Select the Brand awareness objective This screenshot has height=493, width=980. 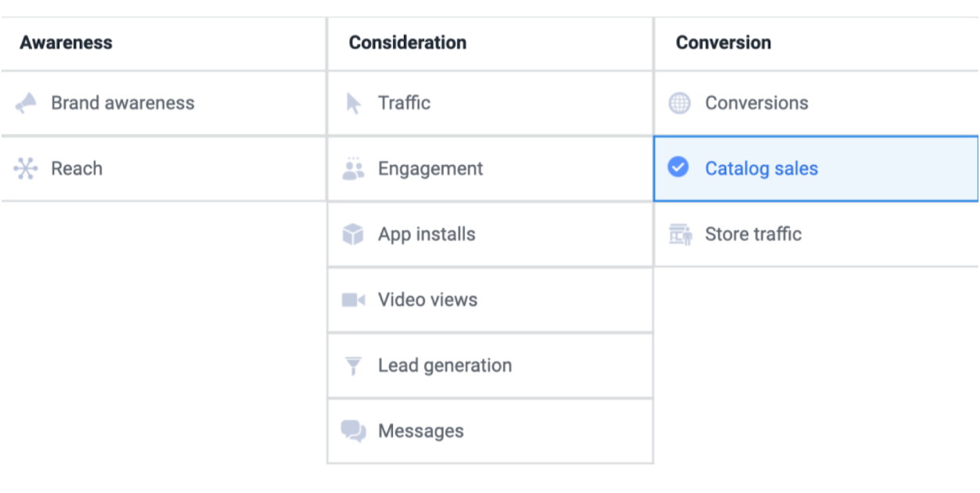tap(123, 103)
